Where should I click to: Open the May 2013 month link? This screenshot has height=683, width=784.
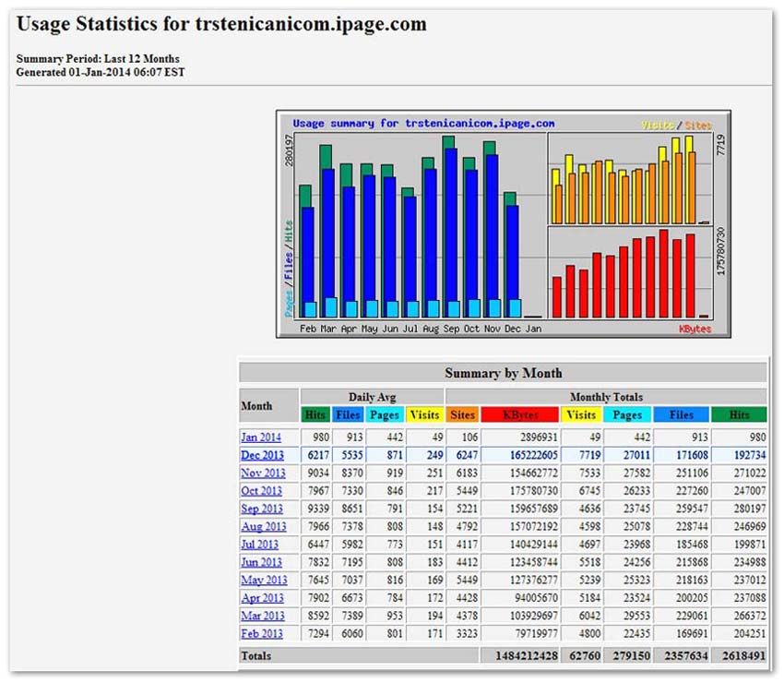[264, 581]
